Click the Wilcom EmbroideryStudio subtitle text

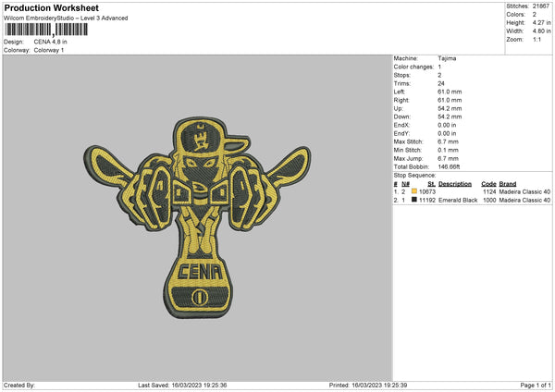66,18
